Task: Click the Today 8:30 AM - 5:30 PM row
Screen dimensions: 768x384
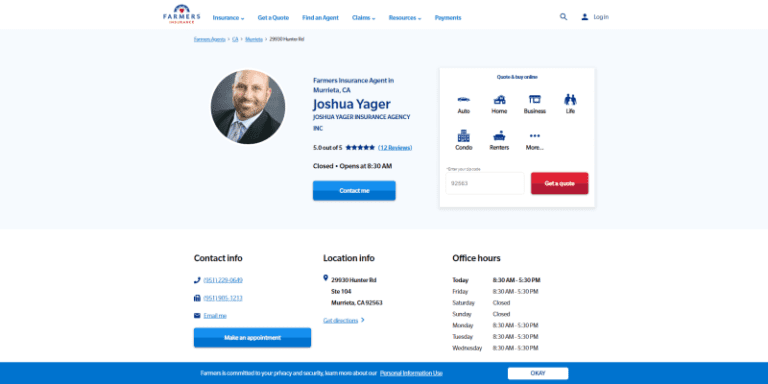Action: 496,280
